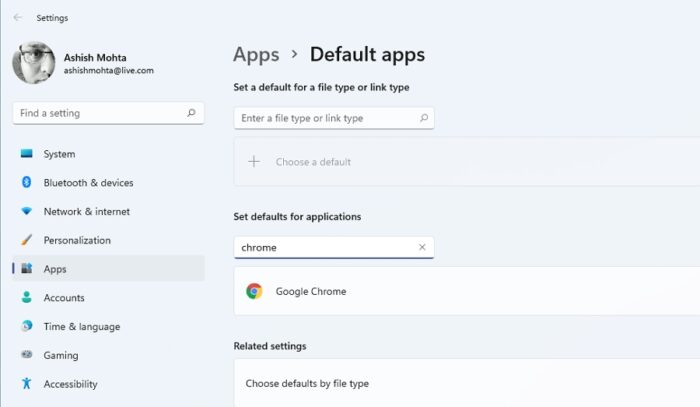700x407 pixels.
Task: Click the file type search magnifier icon
Action: (x=423, y=118)
